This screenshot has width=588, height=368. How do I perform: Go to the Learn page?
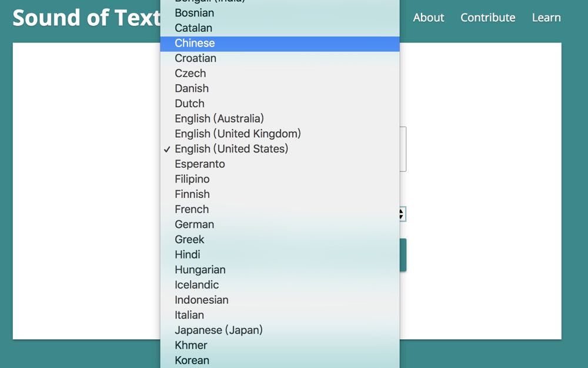tap(546, 18)
